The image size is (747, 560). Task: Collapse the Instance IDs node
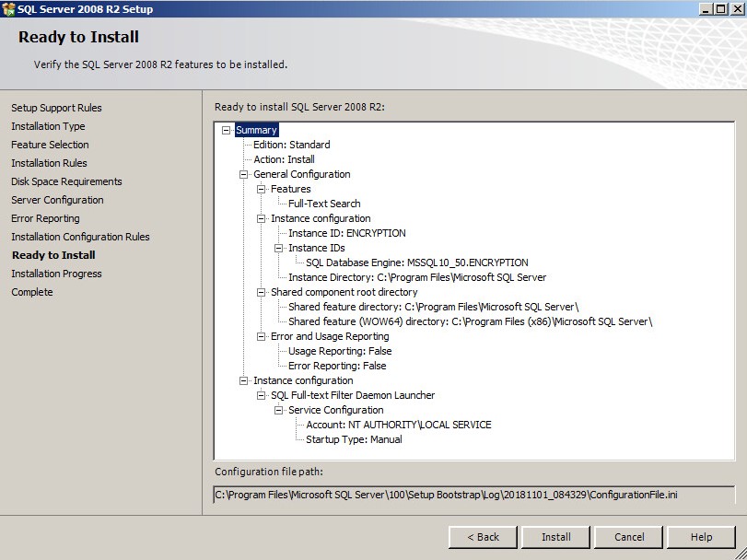pyautogui.click(x=279, y=248)
